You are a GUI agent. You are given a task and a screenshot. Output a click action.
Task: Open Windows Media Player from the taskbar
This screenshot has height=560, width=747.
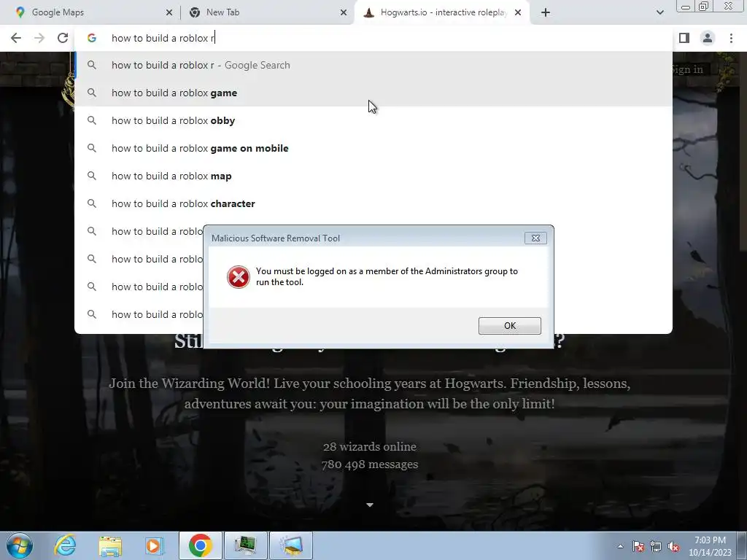155,545
